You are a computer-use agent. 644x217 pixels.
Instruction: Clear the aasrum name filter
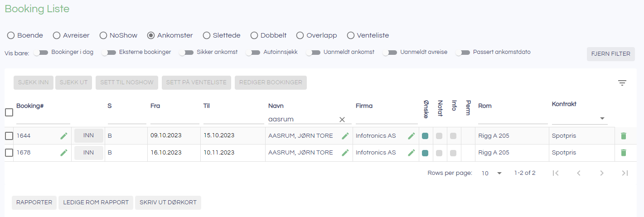coord(342,120)
